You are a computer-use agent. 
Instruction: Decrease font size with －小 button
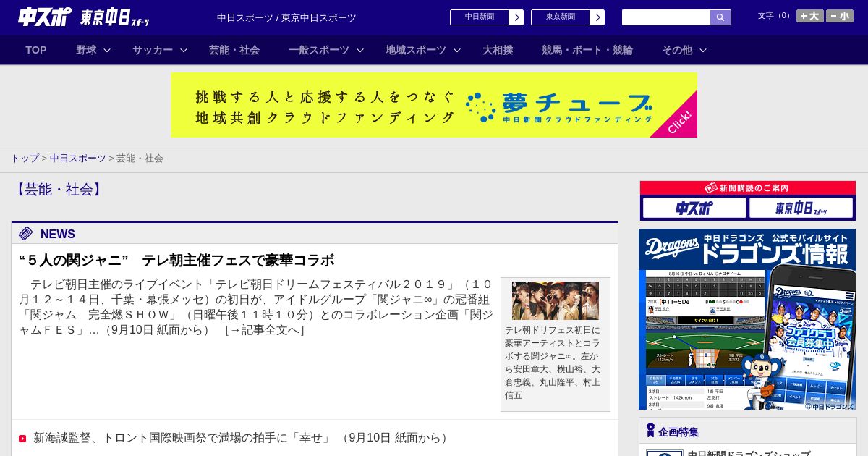840,16
